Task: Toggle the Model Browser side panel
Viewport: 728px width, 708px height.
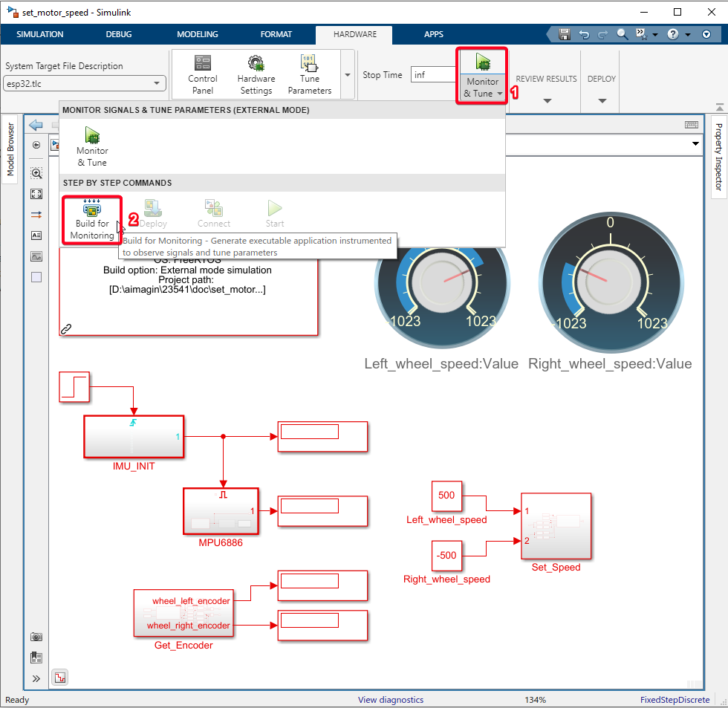Action: click(x=10, y=149)
